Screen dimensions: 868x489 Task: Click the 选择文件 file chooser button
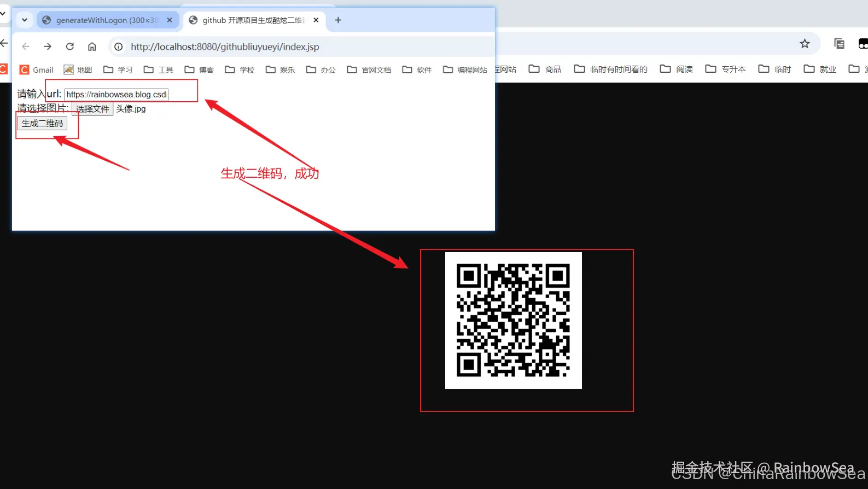(92, 109)
